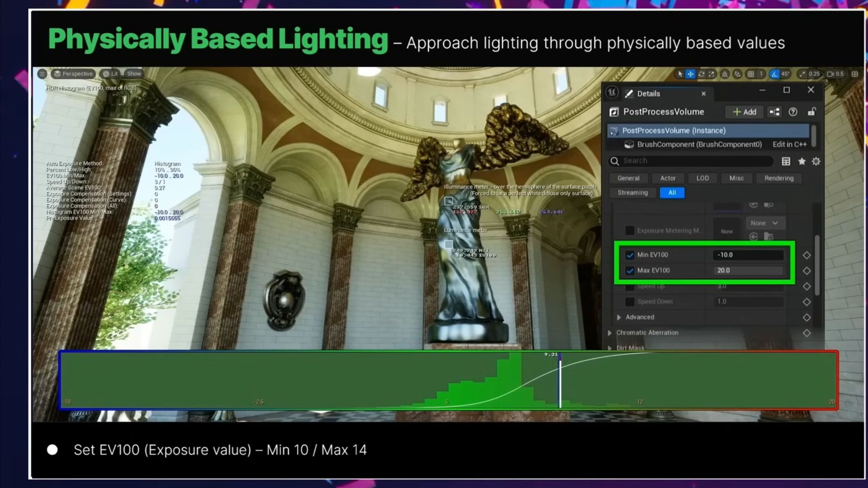
Task: Open the viewport options hamburger menu
Action: [42, 74]
